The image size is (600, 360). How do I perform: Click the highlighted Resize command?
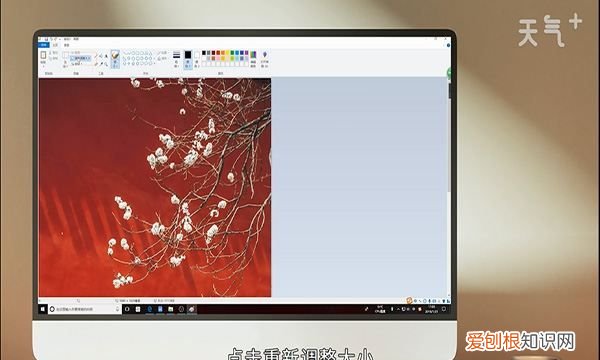tap(80, 58)
